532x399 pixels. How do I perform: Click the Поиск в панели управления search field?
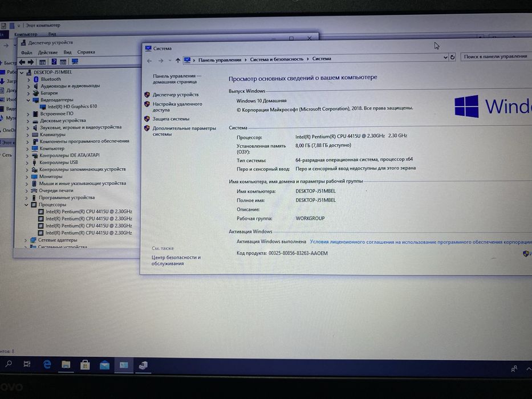tap(496, 56)
